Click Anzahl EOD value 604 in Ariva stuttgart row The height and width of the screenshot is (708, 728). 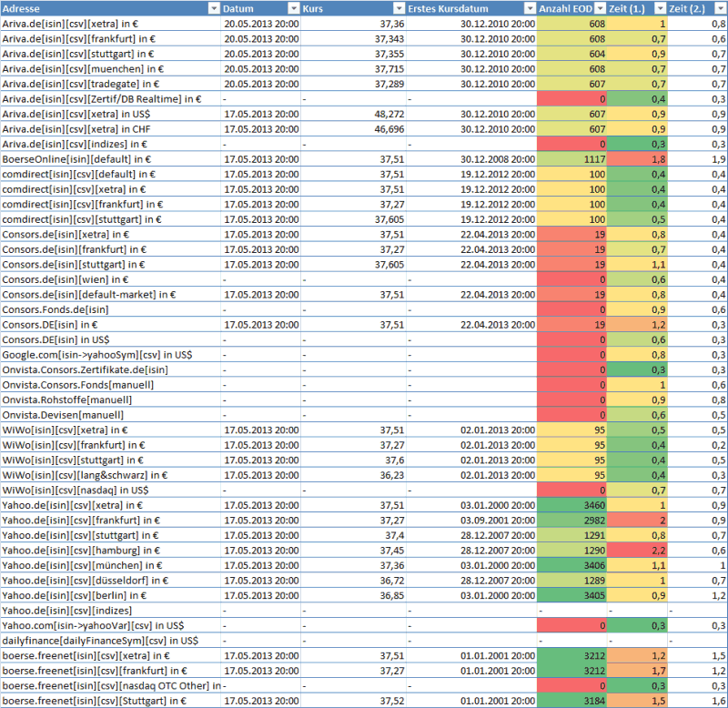[x=572, y=54]
